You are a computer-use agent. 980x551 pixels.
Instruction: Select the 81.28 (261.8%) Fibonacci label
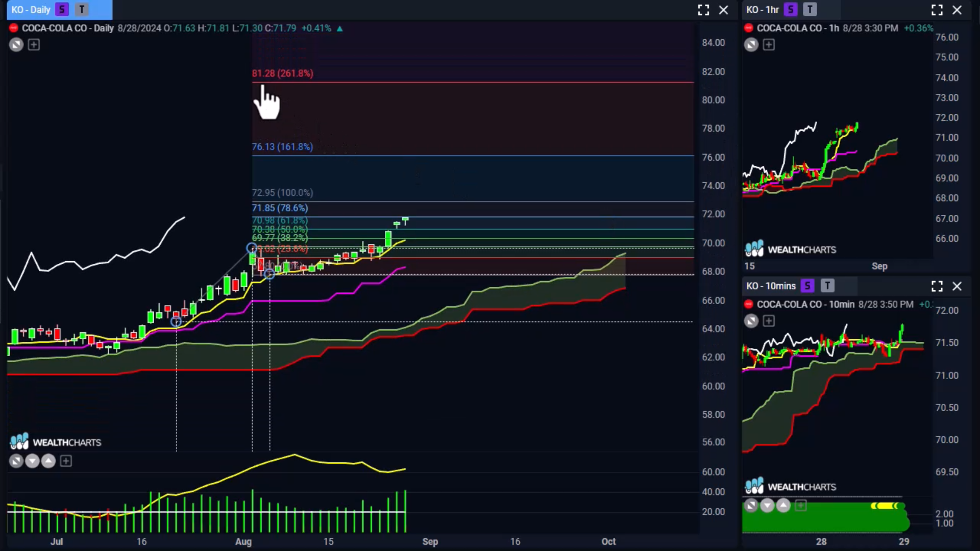282,73
